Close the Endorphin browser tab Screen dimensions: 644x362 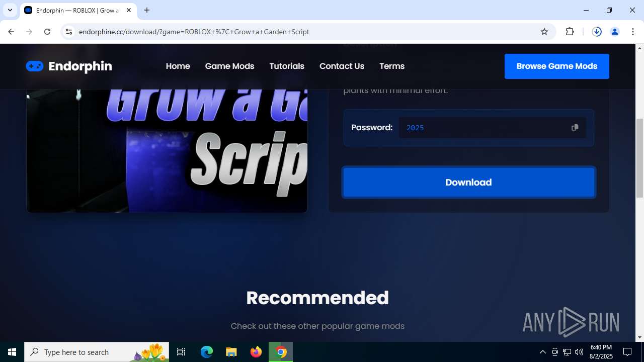[129, 10]
